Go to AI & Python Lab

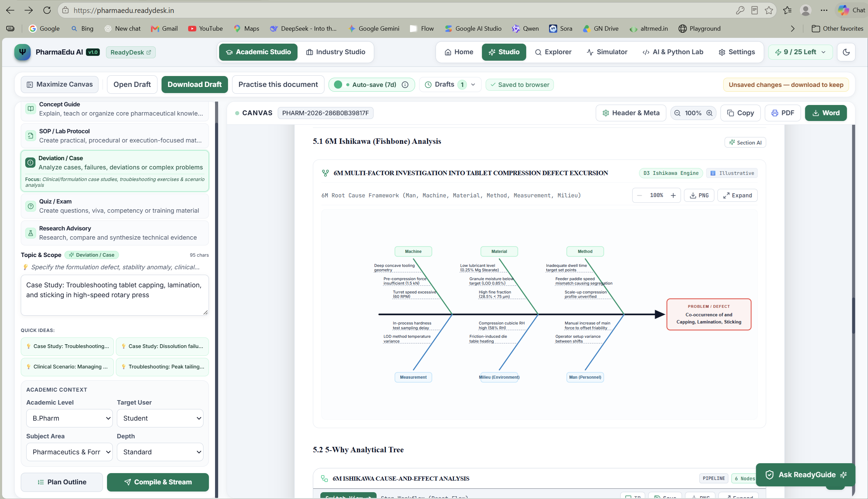point(673,52)
